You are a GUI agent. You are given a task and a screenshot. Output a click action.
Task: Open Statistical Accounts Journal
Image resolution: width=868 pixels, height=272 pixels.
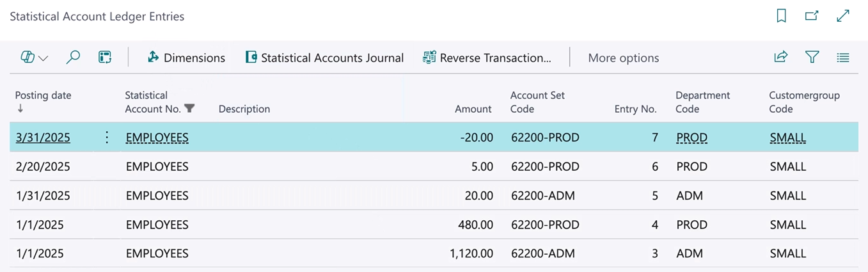(x=324, y=58)
